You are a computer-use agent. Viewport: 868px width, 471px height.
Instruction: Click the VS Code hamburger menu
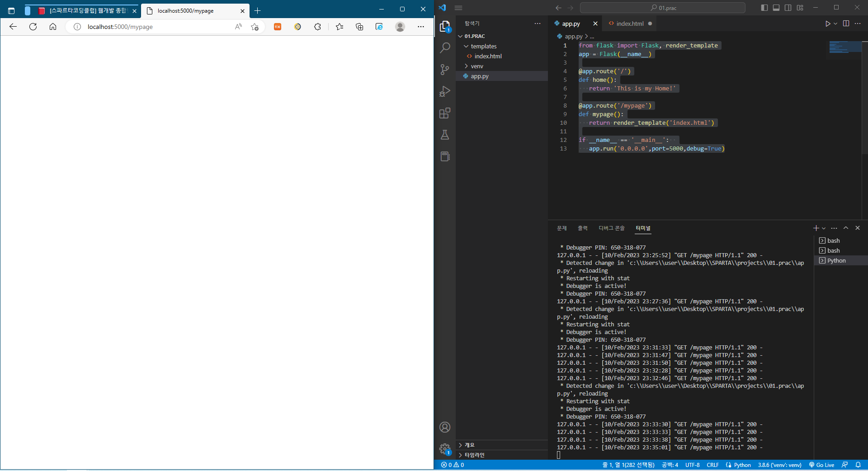point(458,8)
